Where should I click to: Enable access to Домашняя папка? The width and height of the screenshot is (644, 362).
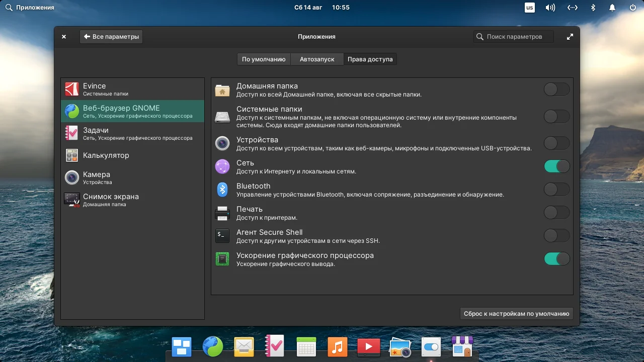[556, 88]
